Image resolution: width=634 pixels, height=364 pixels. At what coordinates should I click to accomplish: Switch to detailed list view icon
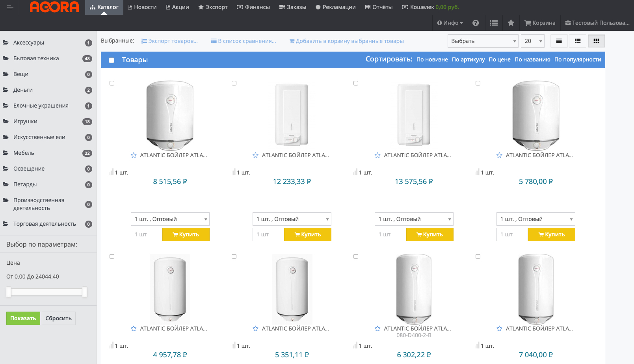coord(578,41)
